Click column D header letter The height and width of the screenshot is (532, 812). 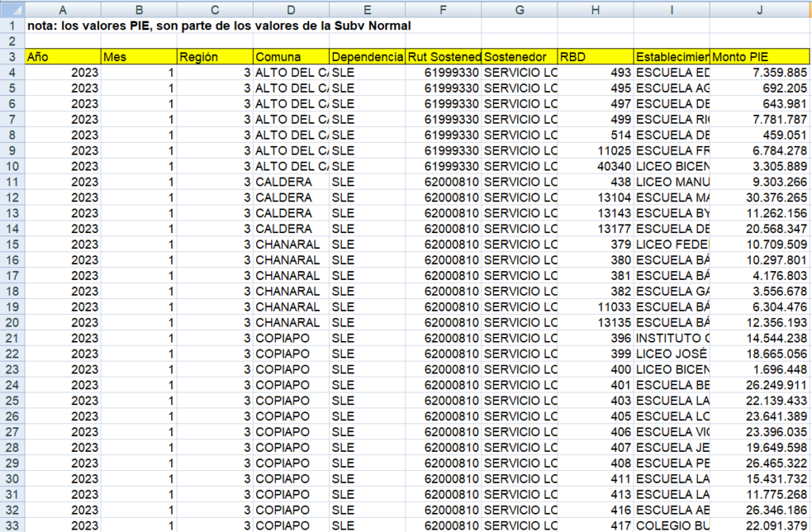coord(291,9)
